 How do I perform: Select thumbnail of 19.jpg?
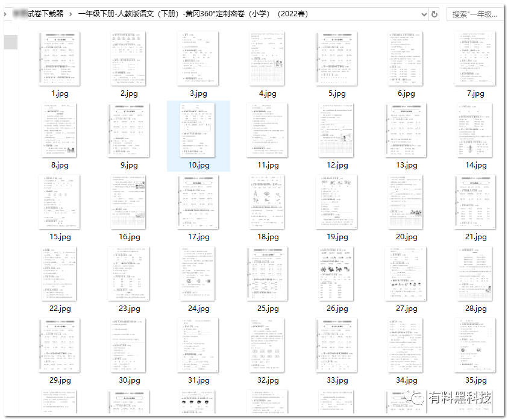pyautogui.click(x=337, y=202)
